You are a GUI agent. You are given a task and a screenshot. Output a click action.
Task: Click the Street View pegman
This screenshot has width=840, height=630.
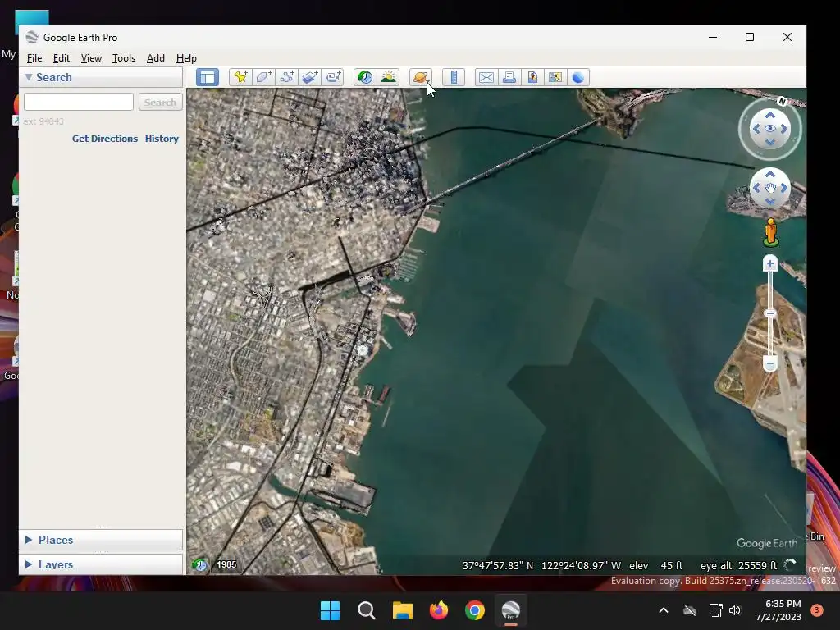coord(770,232)
